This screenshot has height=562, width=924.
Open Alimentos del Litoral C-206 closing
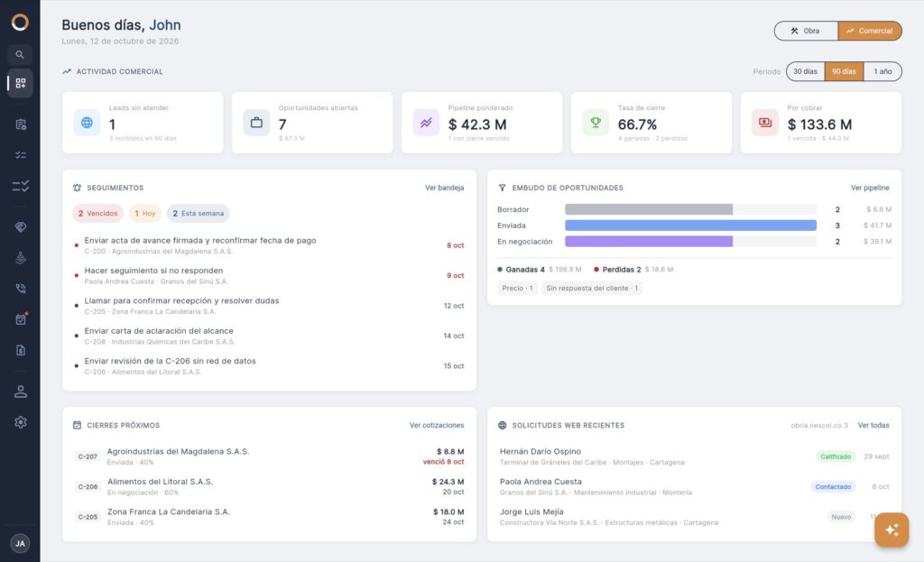coord(269,486)
